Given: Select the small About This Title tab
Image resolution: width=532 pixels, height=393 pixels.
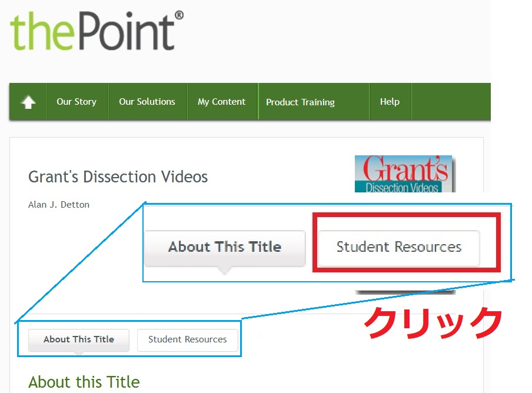Looking at the screenshot, I should coord(79,339).
